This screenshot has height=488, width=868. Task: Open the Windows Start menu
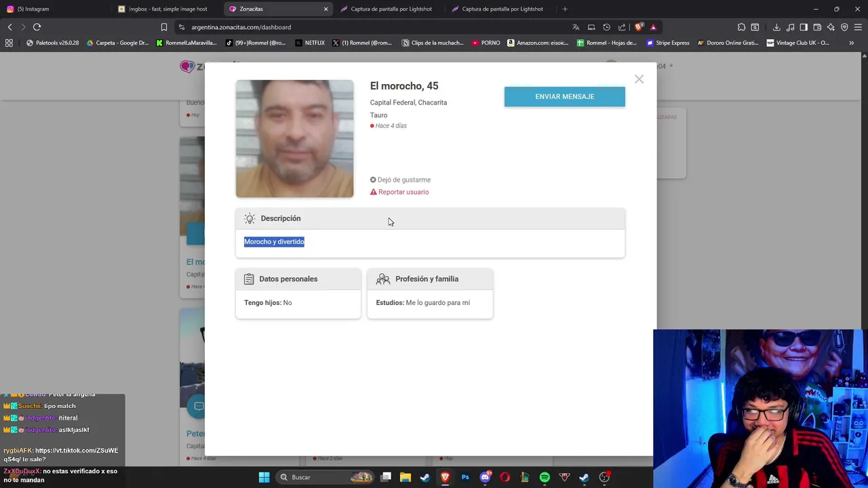[264, 477]
